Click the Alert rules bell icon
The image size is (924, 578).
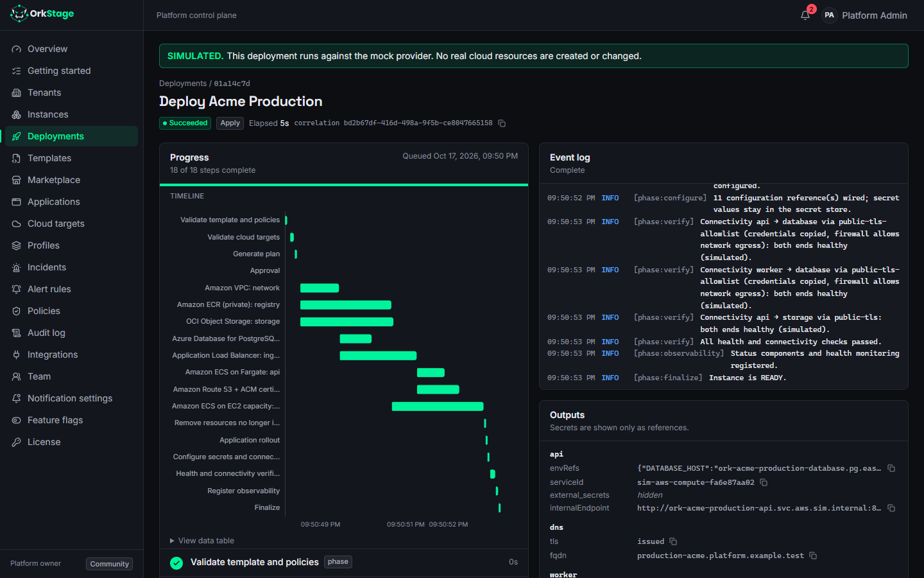coord(17,289)
